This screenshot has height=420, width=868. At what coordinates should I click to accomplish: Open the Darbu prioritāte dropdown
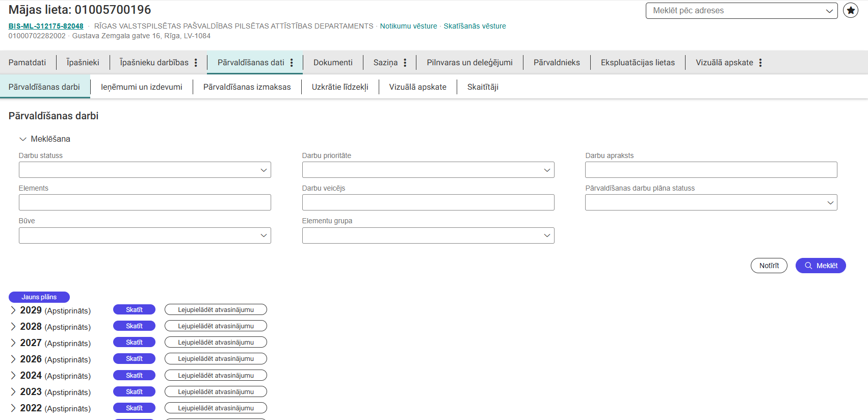point(428,170)
